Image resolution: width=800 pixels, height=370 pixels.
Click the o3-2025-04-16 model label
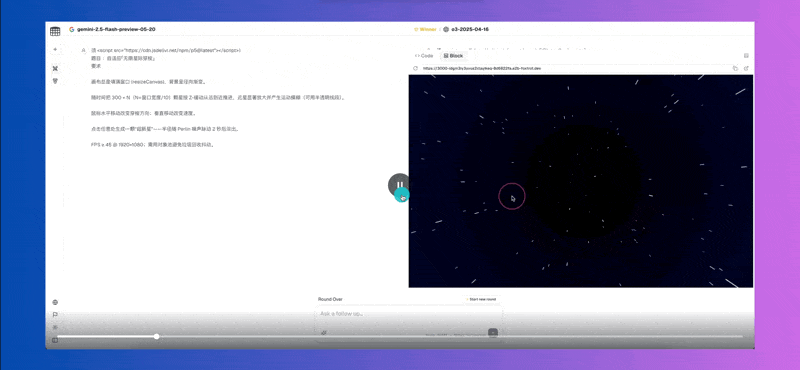470,30
